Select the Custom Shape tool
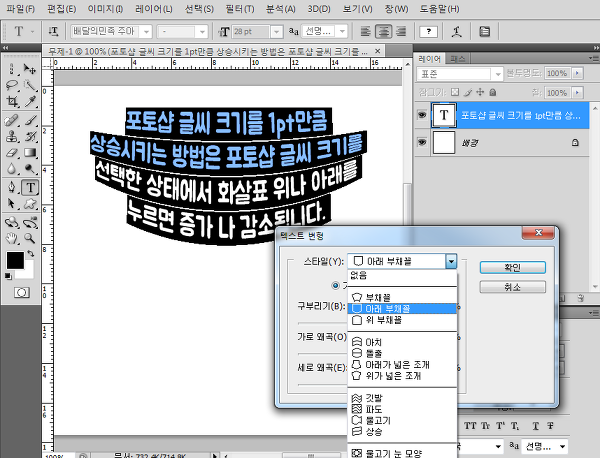600x458 pixels. [30, 203]
